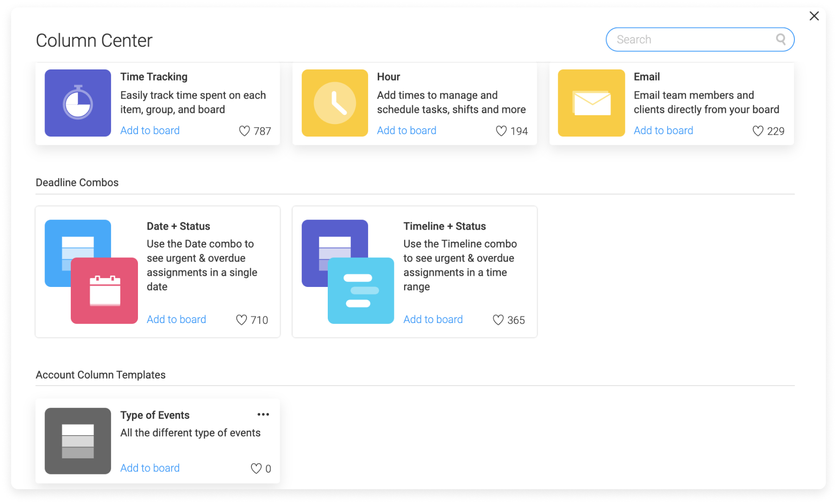
Task: Select the Time Tracking title
Action: point(154,77)
